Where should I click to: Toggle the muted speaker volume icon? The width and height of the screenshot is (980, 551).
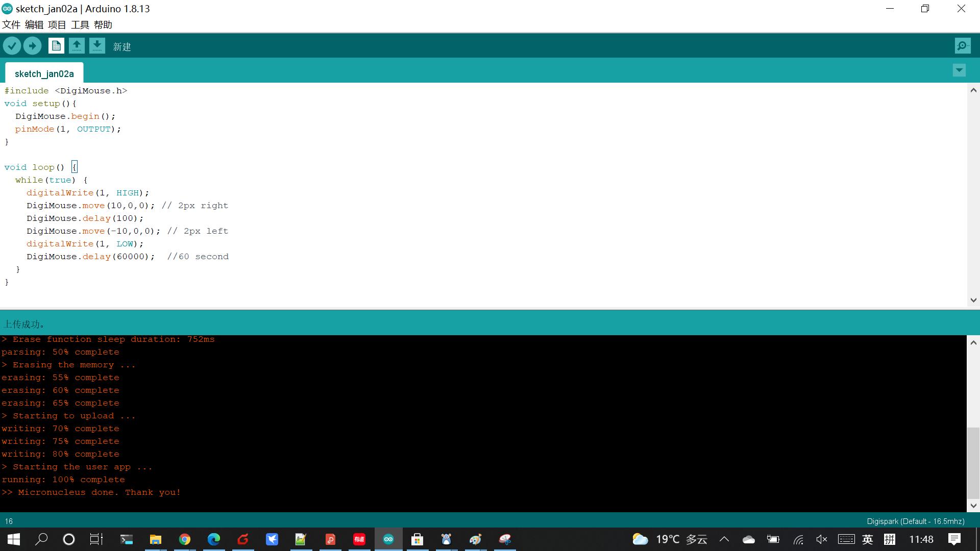821,539
